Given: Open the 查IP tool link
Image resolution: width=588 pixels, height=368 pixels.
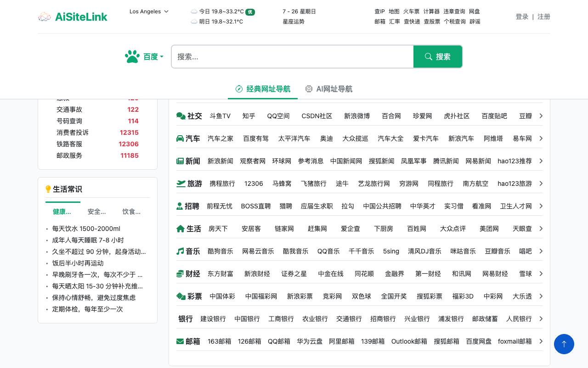Looking at the screenshot, I should (x=379, y=11).
